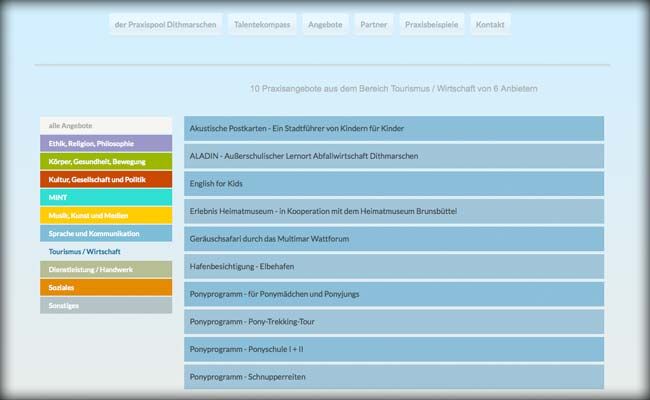Show 'alle Angebote' category filter
Viewport: 650px width, 400px height.
coord(106,126)
